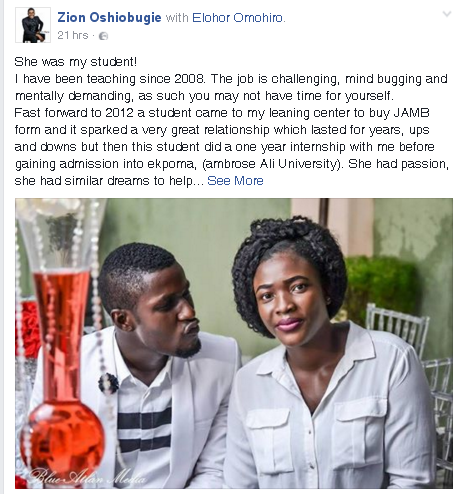Open the couple photo attached to post
The image size is (455, 494).
coord(234,344)
